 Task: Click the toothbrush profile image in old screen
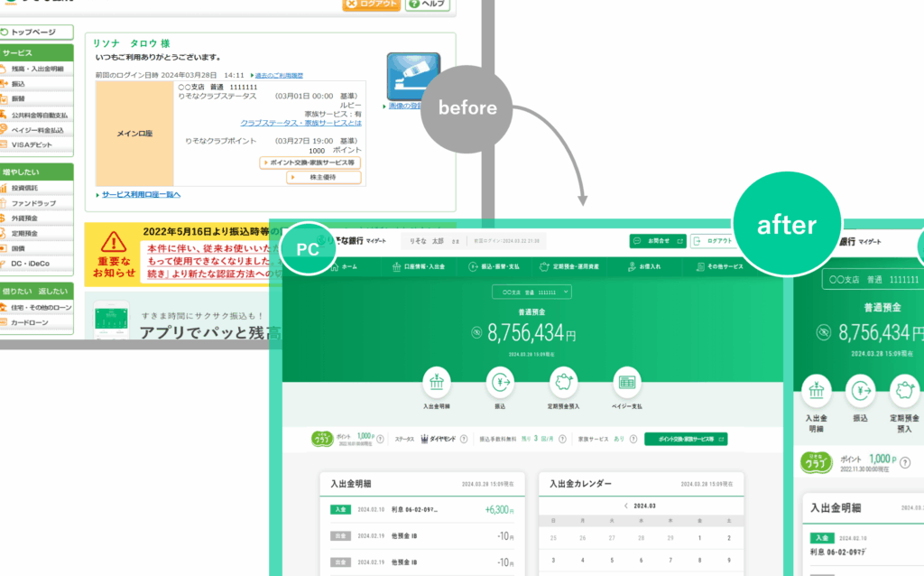pyautogui.click(x=413, y=76)
